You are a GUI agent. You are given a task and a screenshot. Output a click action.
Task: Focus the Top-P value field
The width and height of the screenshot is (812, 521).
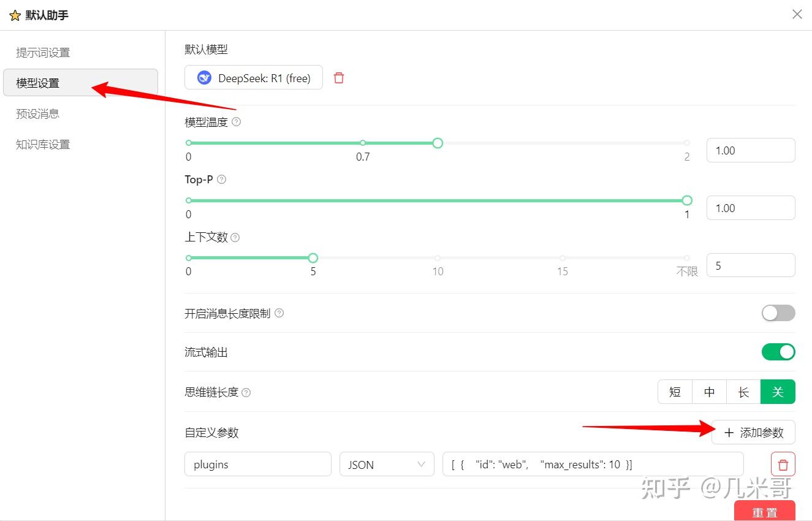click(751, 208)
